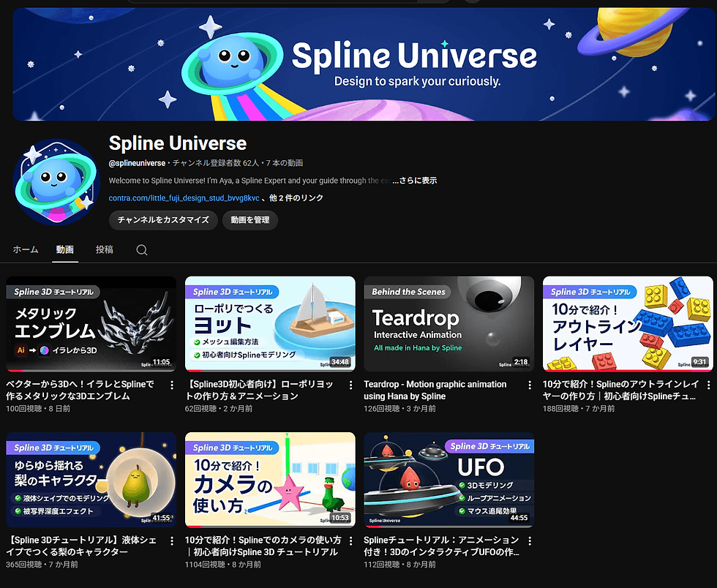Click the @splineuniverse handle text
This screenshot has width=717, height=588.
(138, 163)
